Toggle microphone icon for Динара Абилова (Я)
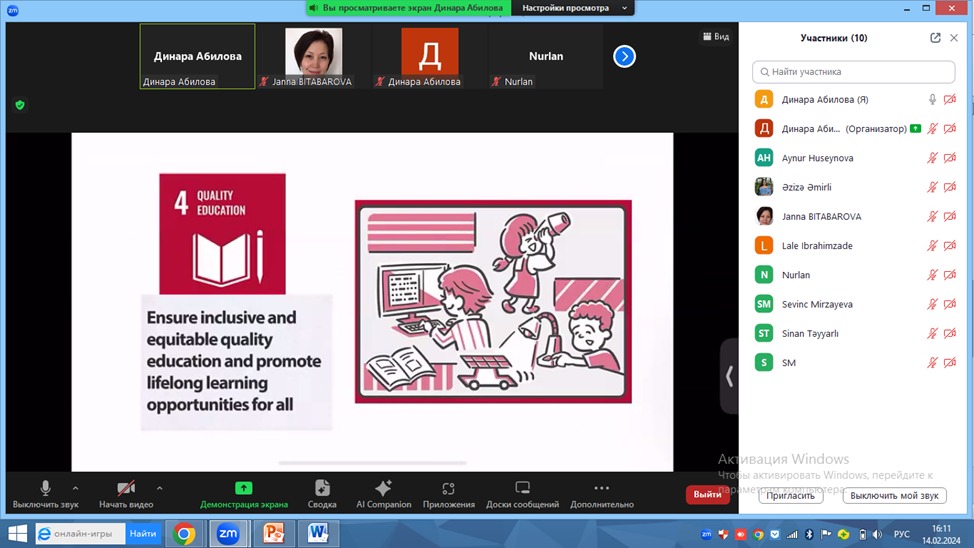Viewport: 974px width, 548px height. [x=932, y=99]
